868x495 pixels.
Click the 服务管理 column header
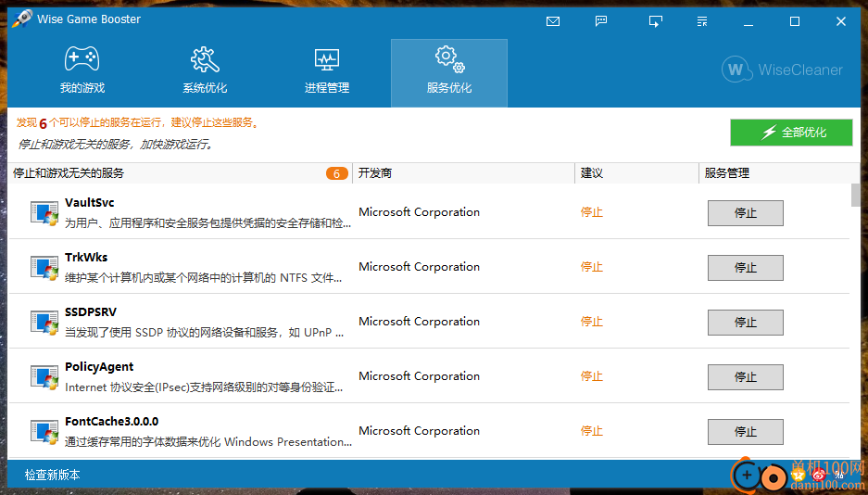(x=779, y=173)
